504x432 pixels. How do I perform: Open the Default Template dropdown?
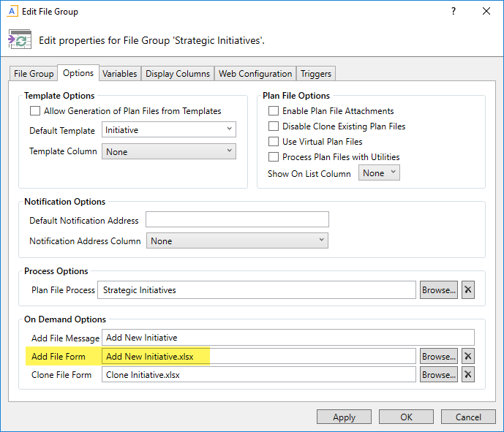[x=168, y=130]
